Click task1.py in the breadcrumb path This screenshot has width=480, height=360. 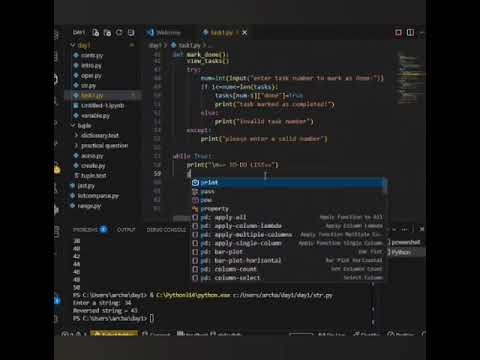[x=189, y=45]
